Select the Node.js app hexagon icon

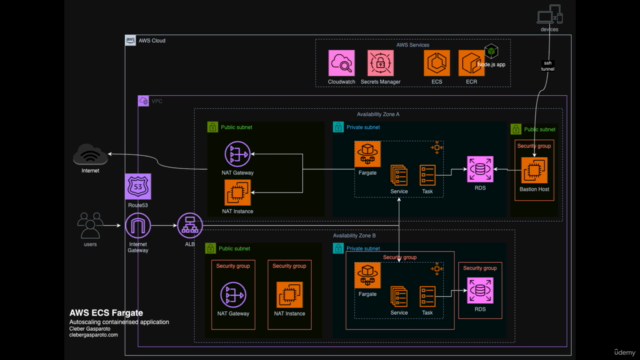click(491, 52)
